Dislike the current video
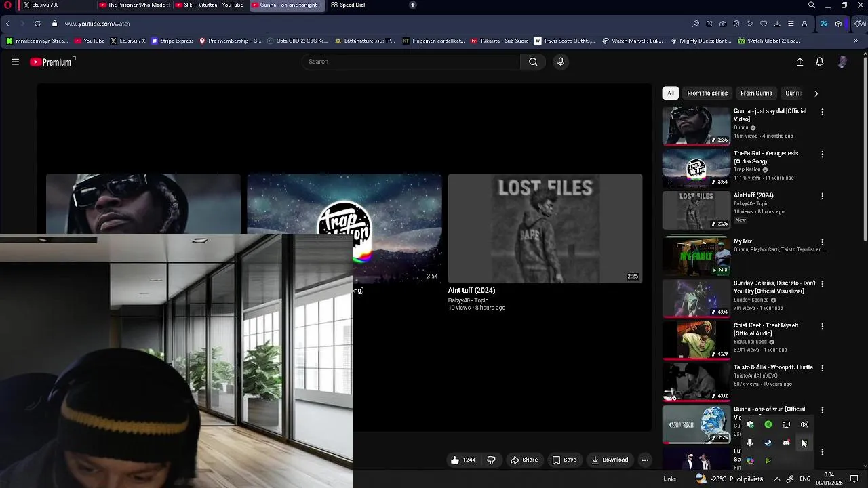This screenshot has height=488, width=868. click(x=492, y=460)
